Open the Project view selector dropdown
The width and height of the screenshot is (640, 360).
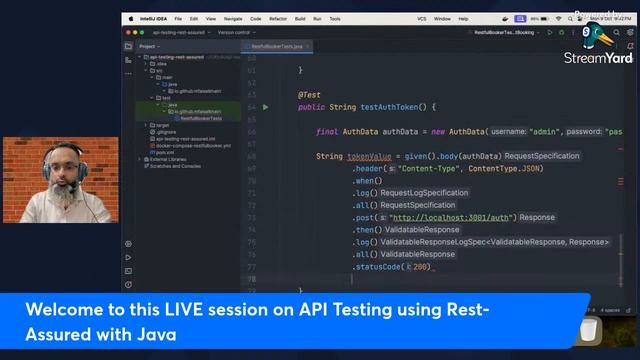149,47
